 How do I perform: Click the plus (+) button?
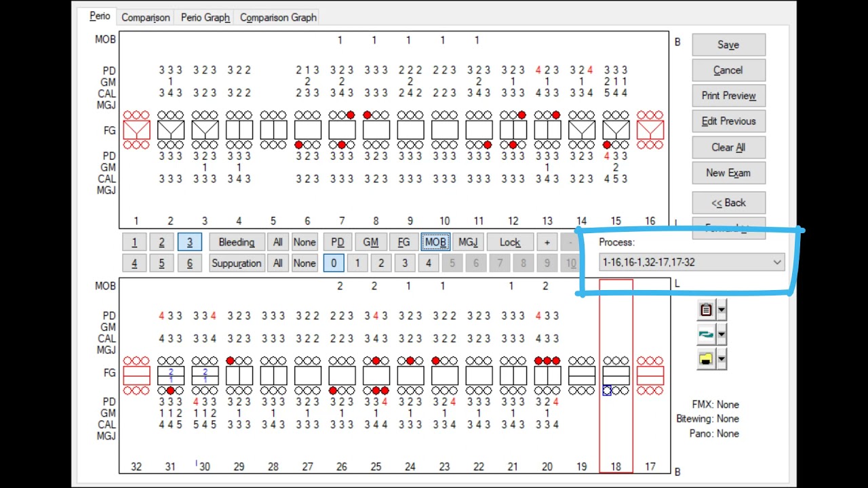pyautogui.click(x=547, y=242)
